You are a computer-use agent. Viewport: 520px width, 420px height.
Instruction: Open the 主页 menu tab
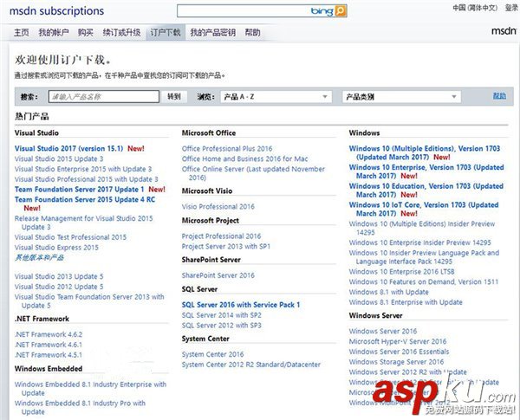(x=21, y=33)
